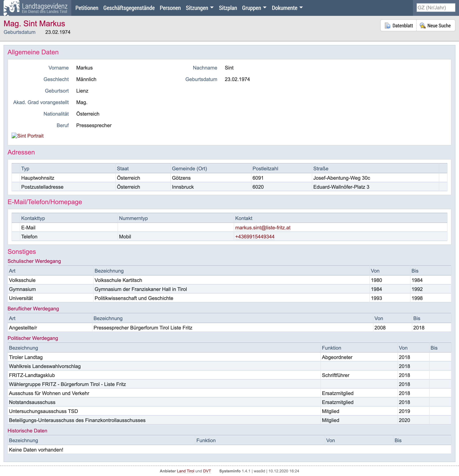Open Geschäftsgegenstände in the navigation bar
The height and width of the screenshot is (476, 459).
click(x=129, y=8)
